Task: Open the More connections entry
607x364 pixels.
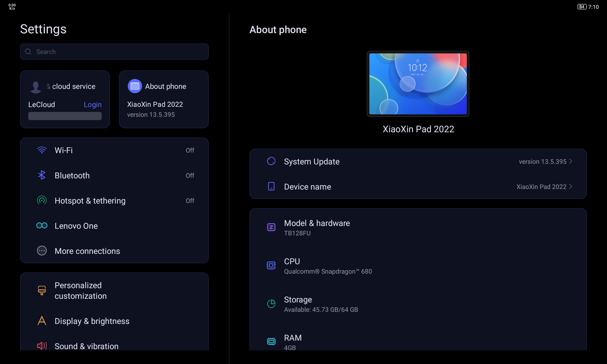Action: click(87, 251)
